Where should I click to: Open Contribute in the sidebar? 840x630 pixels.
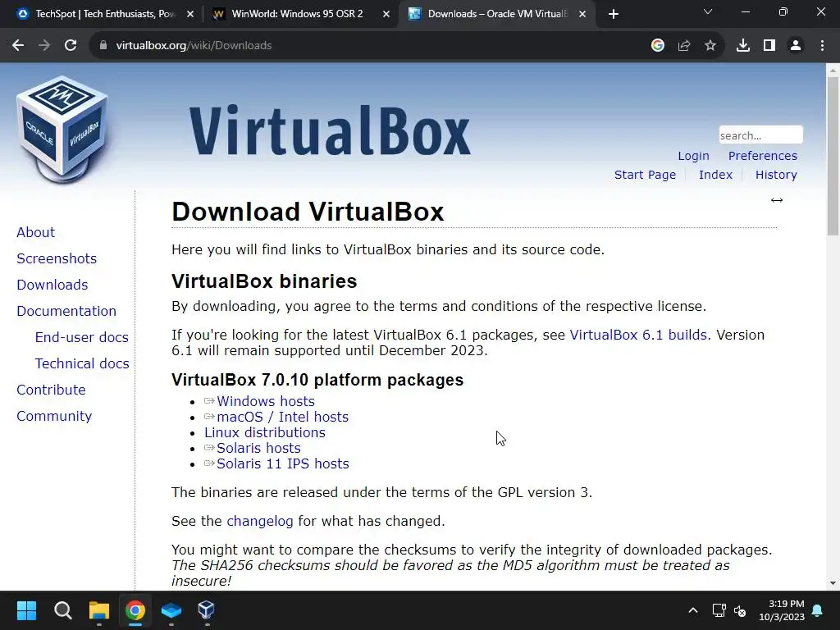pos(51,390)
